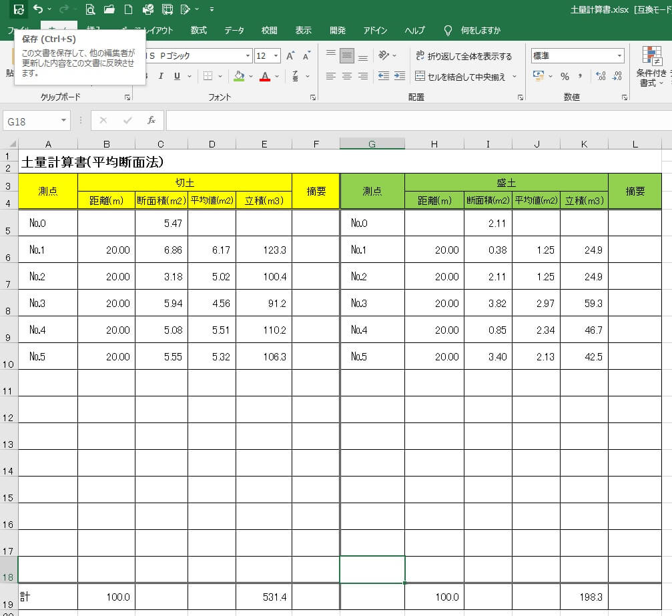This screenshot has width=672, height=616.
Task: Apply percent style to the selection
Action: click(x=565, y=76)
